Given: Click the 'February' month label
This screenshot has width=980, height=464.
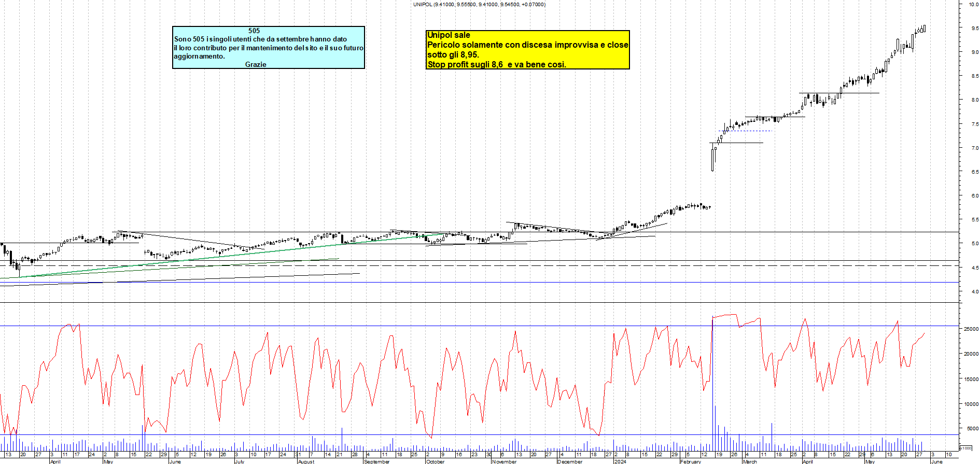Looking at the screenshot, I should [x=691, y=461].
